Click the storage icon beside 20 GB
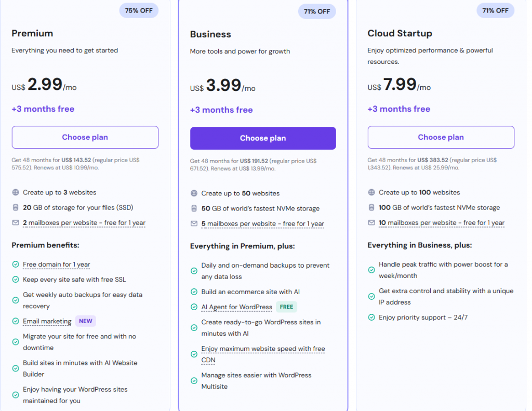 pos(15,207)
